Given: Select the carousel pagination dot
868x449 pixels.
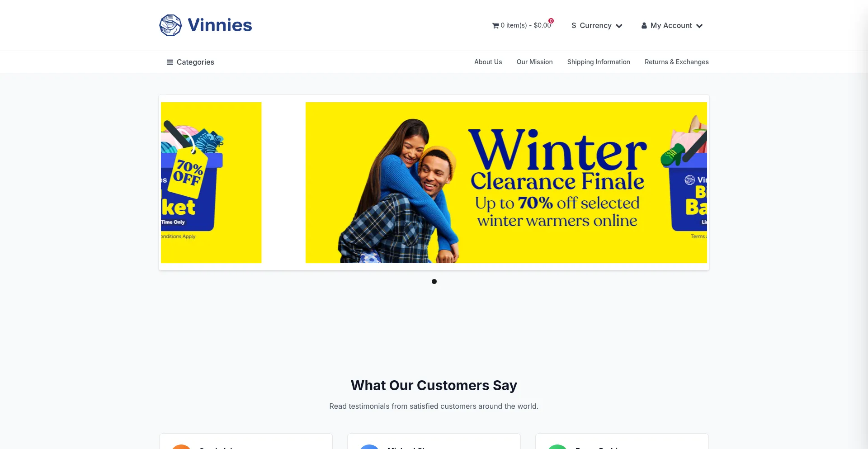Looking at the screenshot, I should (x=434, y=282).
